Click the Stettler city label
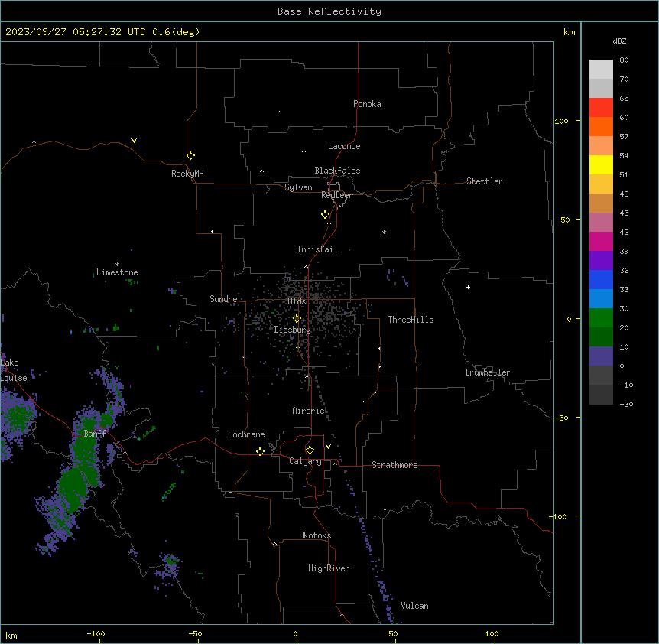 (x=484, y=181)
